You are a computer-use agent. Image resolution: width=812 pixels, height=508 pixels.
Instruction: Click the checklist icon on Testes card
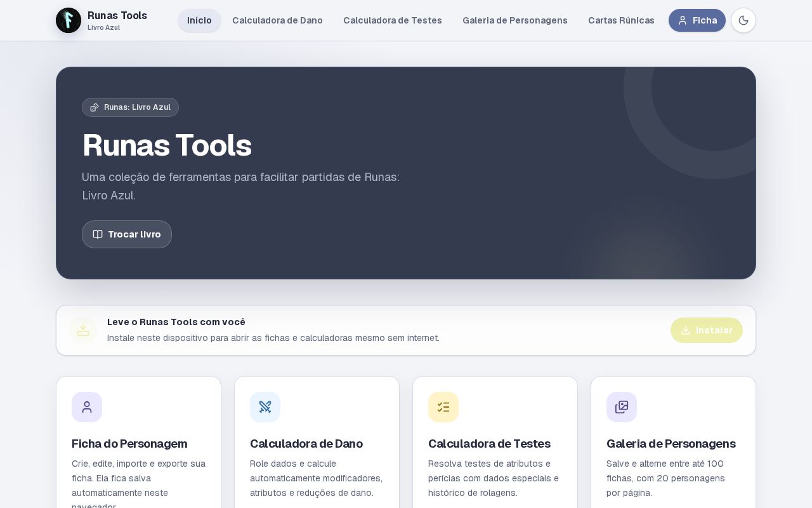[443, 407]
